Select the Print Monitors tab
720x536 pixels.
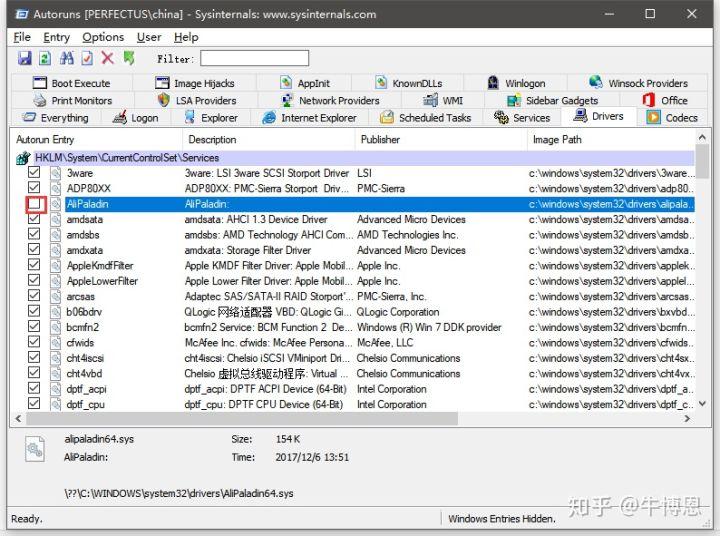click(73, 101)
